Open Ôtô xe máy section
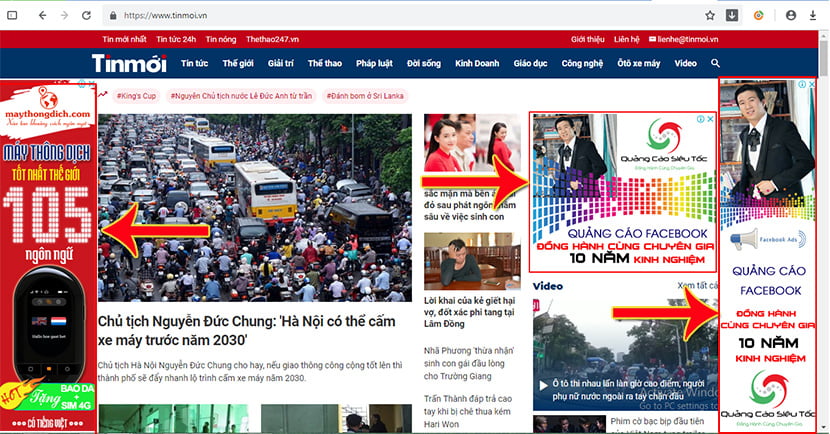The image size is (830, 434). [x=638, y=63]
